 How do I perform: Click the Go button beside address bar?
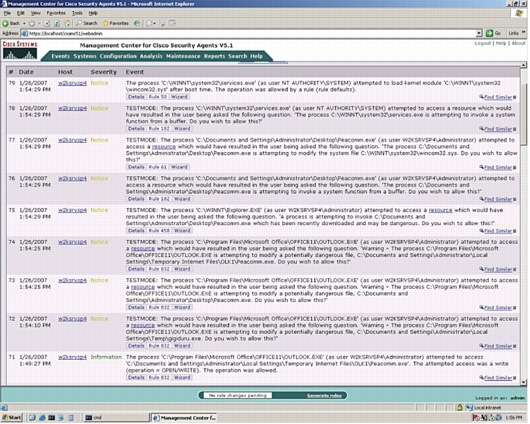click(493, 33)
